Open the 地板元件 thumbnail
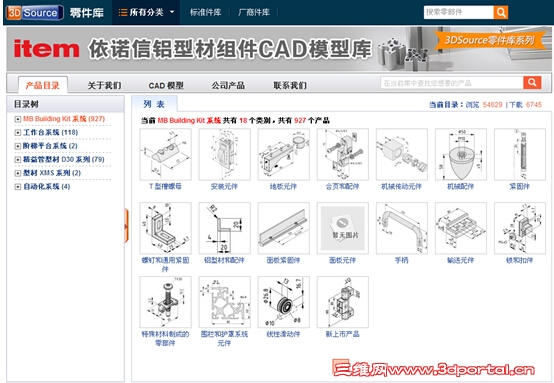The height and width of the screenshot is (383, 554). coord(284,154)
